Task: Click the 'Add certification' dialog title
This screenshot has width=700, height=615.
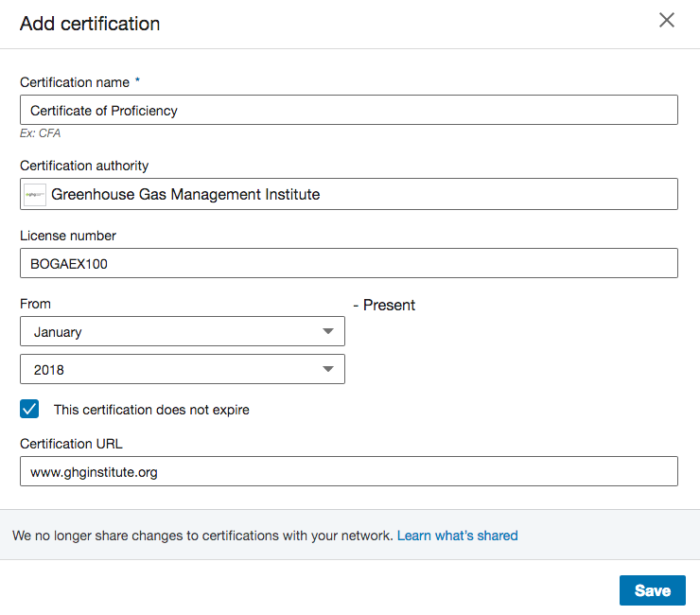Action: (90, 24)
